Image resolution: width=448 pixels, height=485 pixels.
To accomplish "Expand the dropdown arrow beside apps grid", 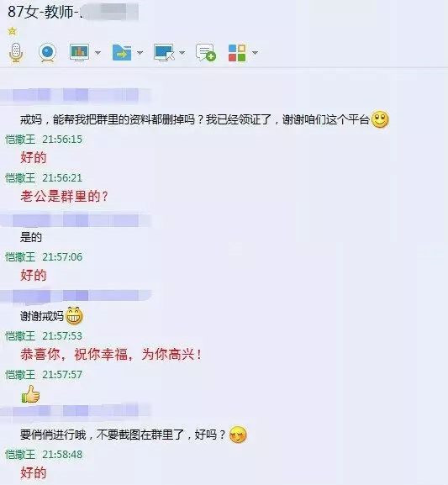I will pos(255,53).
